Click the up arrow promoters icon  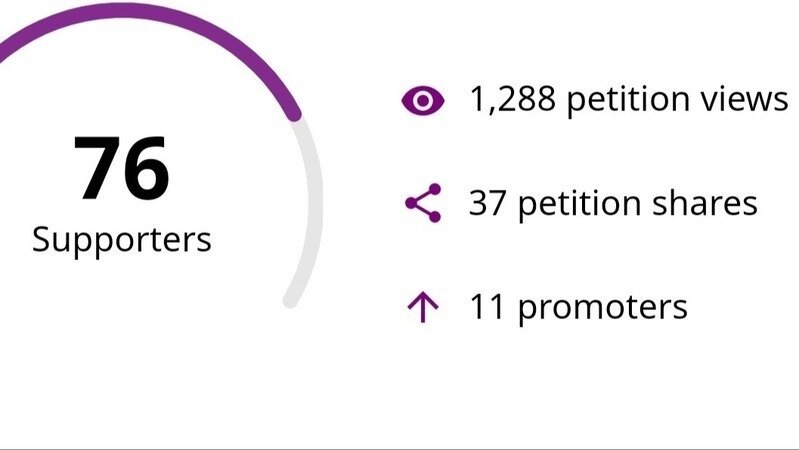pos(422,307)
